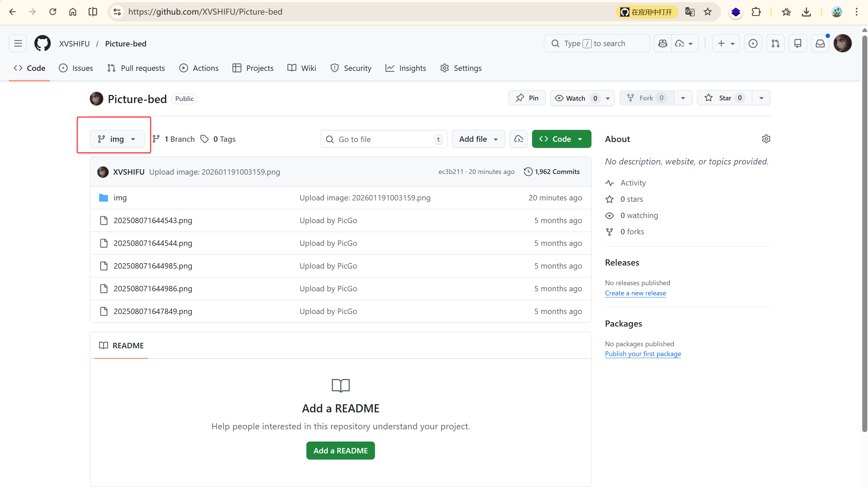Expand the img branch selector dropdown

tap(117, 139)
